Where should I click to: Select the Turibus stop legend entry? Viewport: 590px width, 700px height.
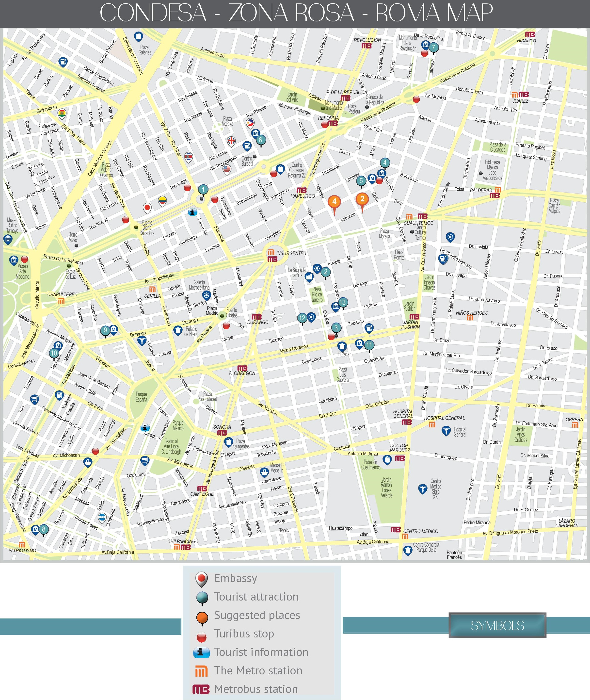pos(244,634)
